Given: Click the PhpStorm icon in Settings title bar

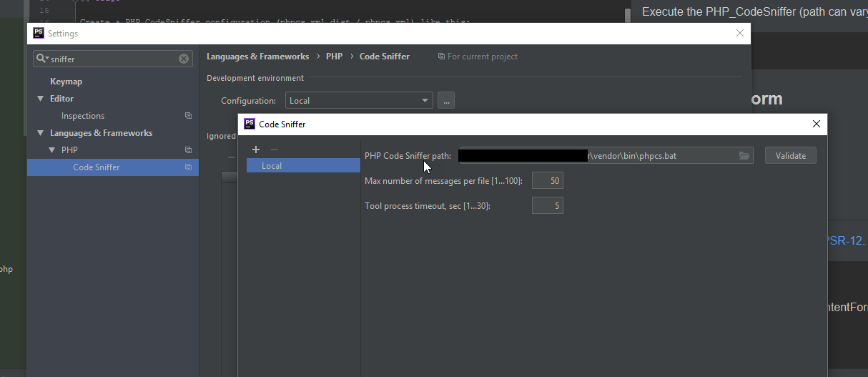Looking at the screenshot, I should click(x=39, y=33).
